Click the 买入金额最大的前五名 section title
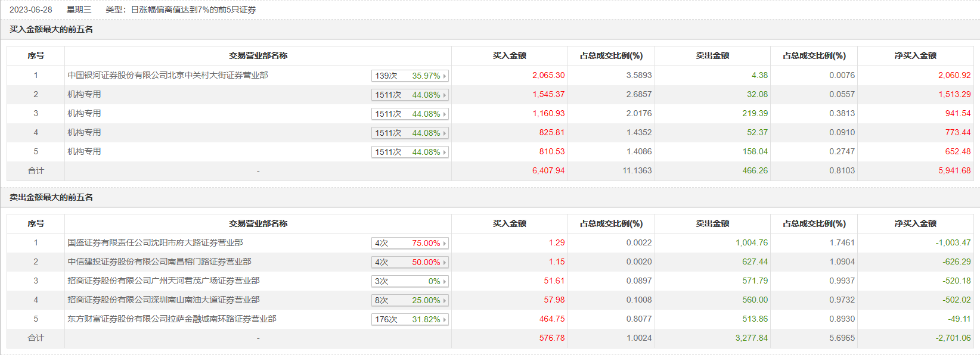Image resolution: width=980 pixels, height=355 pixels. point(51,29)
